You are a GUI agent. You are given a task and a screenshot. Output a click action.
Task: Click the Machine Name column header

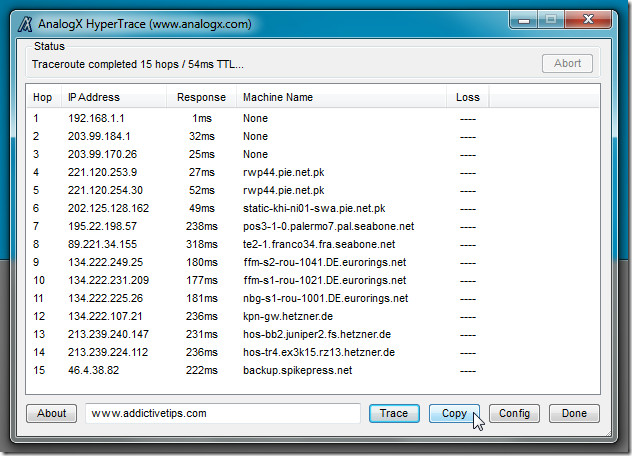tap(341, 97)
